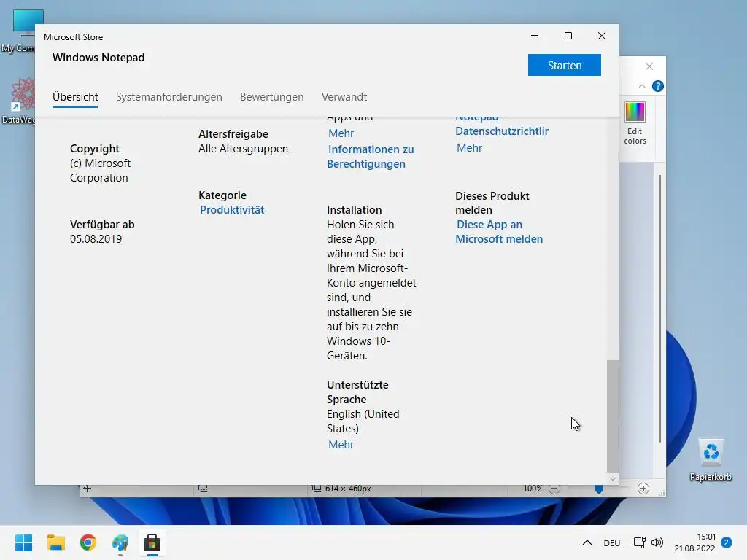Image resolution: width=747 pixels, height=560 pixels.
Task: Minimize the Microsoft Store window
Action: tap(535, 36)
